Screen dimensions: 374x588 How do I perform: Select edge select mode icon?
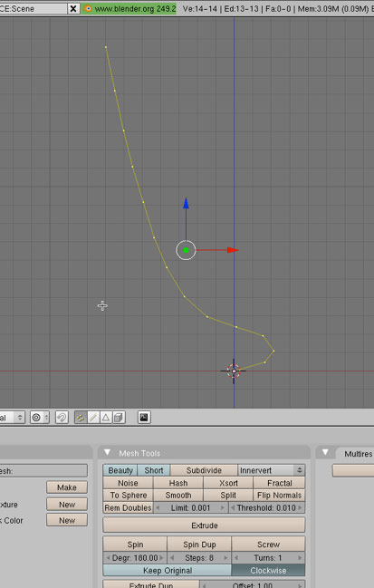coord(93,418)
